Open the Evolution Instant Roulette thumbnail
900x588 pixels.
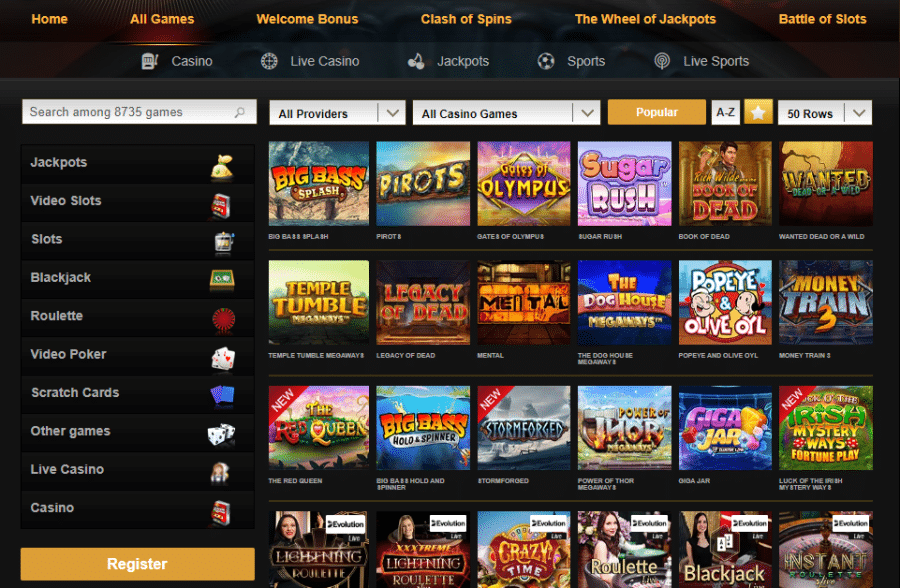click(x=825, y=550)
